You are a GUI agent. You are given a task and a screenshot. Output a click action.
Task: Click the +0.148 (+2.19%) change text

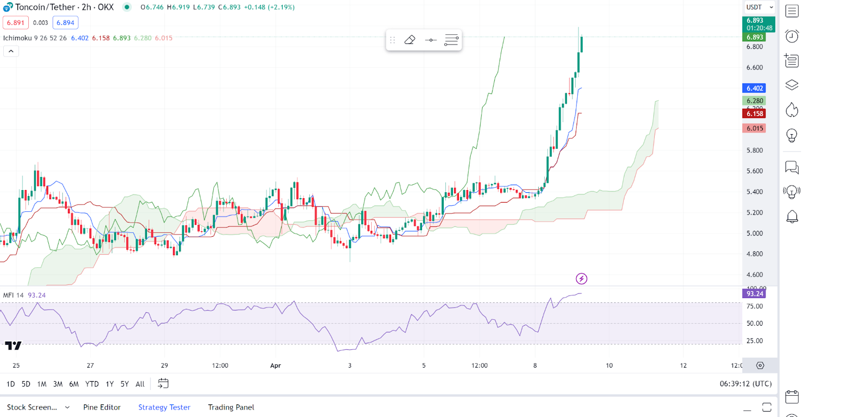pos(269,7)
